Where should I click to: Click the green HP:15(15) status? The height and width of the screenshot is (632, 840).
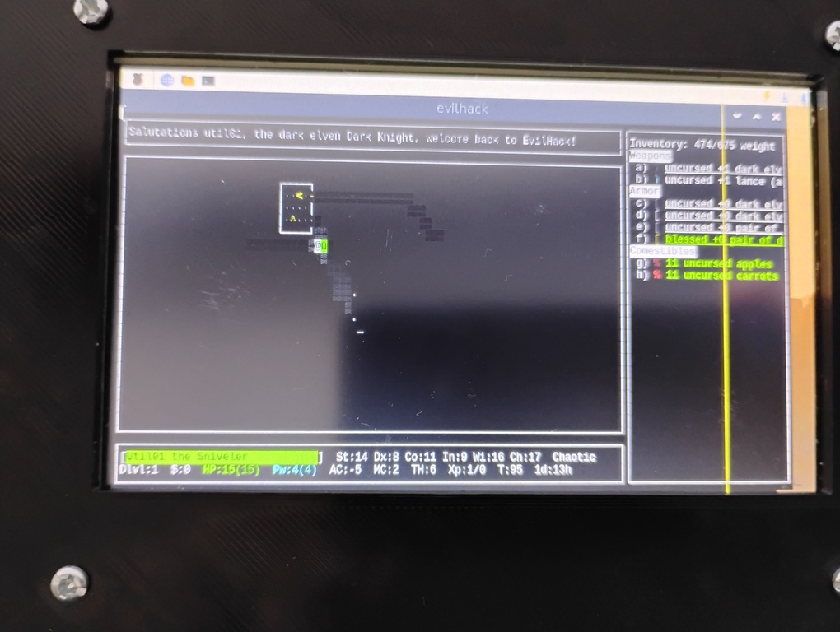pyautogui.click(x=231, y=469)
